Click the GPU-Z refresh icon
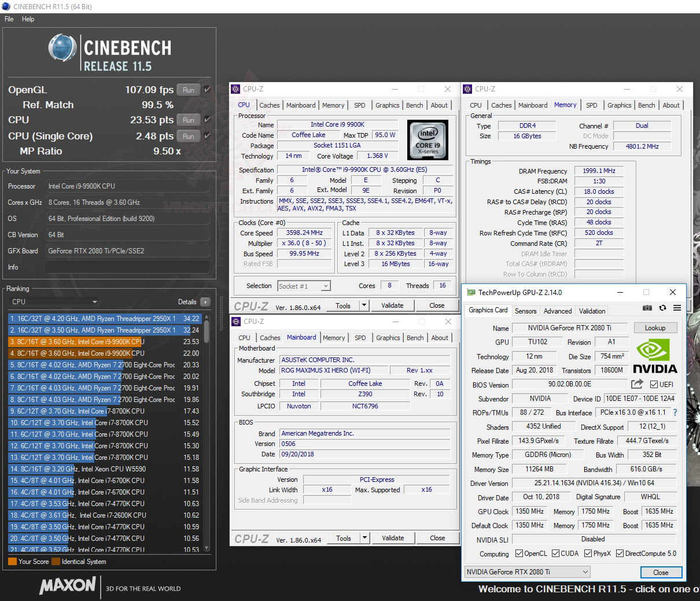This screenshot has height=601, width=700. (662, 308)
